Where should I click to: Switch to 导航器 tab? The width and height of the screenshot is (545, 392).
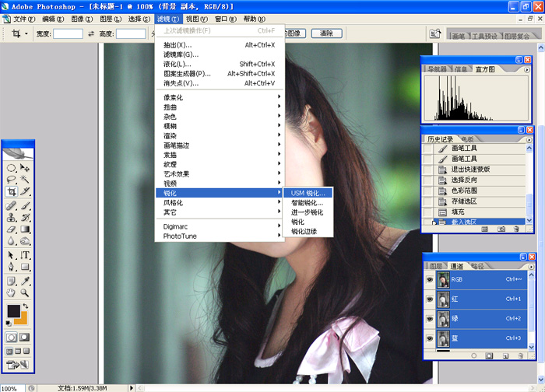[x=437, y=69]
